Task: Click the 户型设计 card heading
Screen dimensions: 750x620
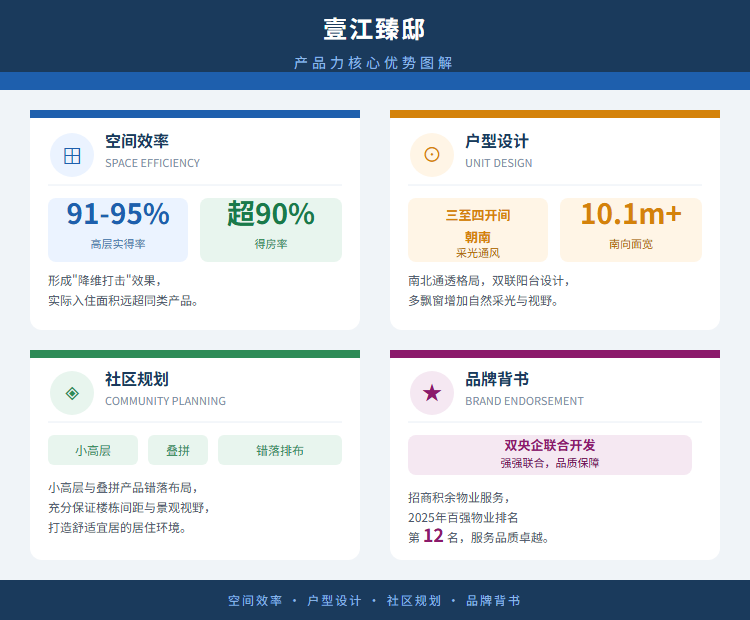Action: (x=497, y=141)
